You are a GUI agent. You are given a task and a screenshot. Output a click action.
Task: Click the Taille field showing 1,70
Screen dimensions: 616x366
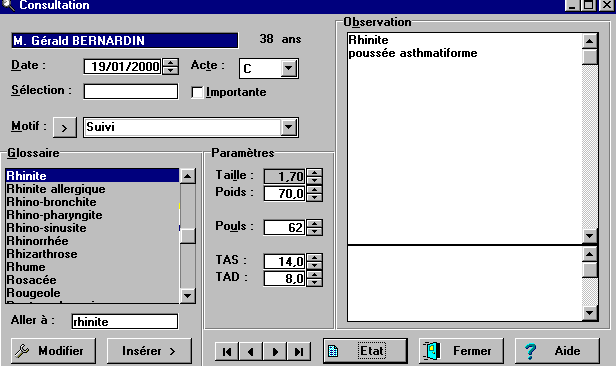click(x=285, y=176)
